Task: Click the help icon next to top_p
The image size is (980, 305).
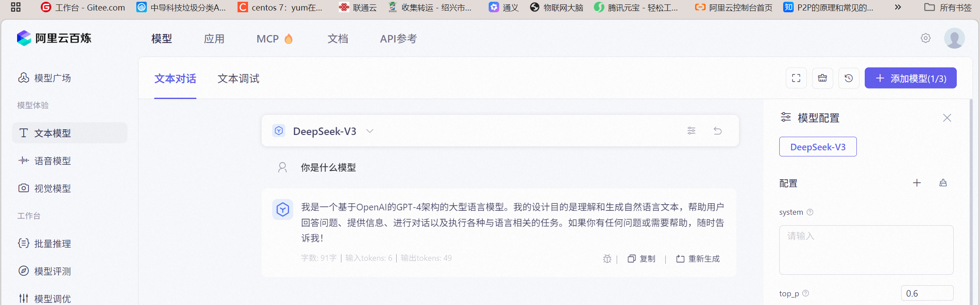Action: click(806, 293)
